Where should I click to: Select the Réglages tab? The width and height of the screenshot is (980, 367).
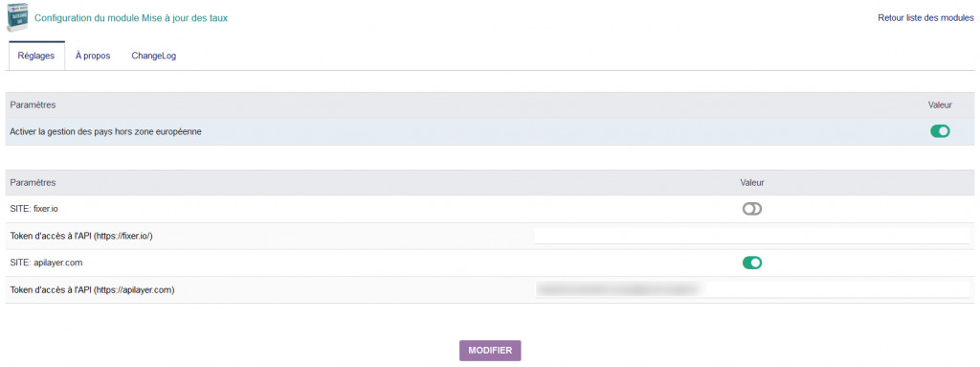point(37,56)
